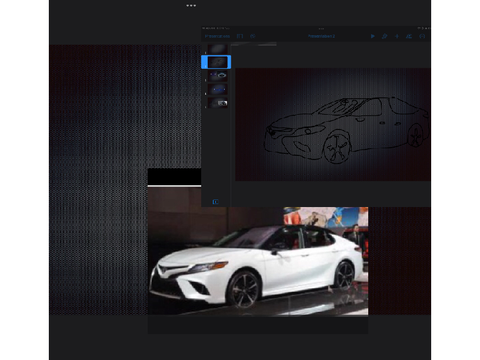Tap the three-dot multitasking control at top
The height and width of the screenshot is (360, 480).
pyautogui.click(x=191, y=5)
